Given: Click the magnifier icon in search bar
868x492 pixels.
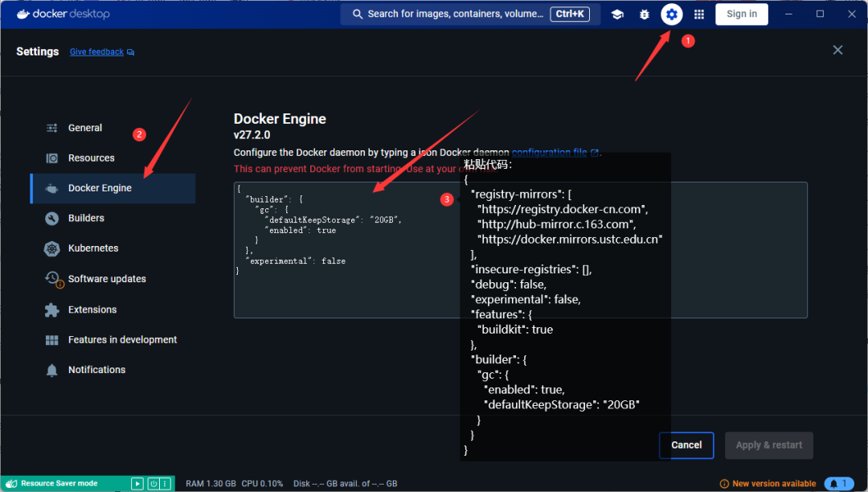Looking at the screenshot, I should (358, 14).
